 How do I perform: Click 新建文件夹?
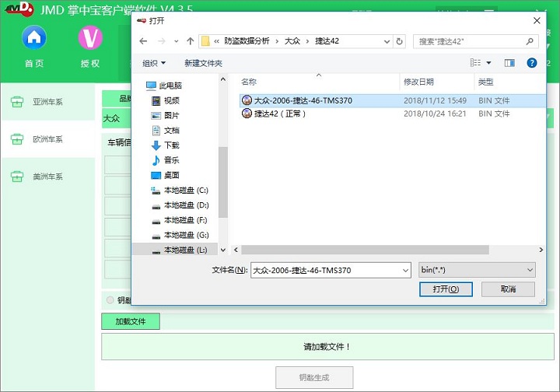(203, 63)
